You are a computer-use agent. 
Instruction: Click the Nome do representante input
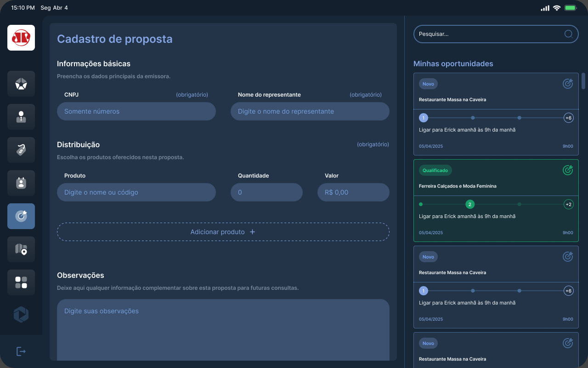click(310, 111)
